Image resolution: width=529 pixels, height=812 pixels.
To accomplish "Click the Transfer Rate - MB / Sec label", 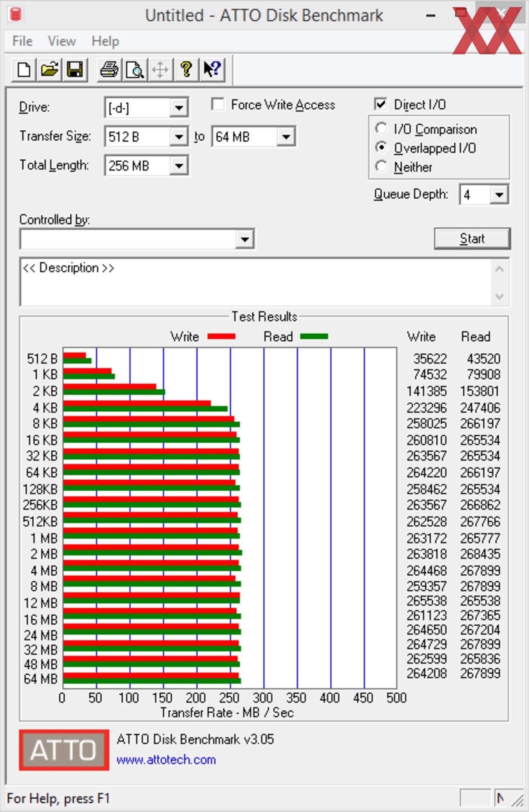I will click(227, 712).
